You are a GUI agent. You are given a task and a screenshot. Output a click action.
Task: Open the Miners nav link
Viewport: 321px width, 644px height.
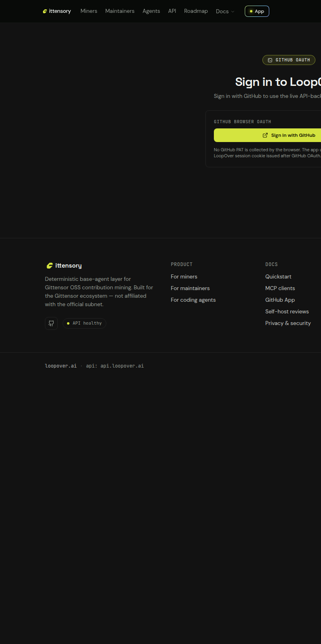89,11
